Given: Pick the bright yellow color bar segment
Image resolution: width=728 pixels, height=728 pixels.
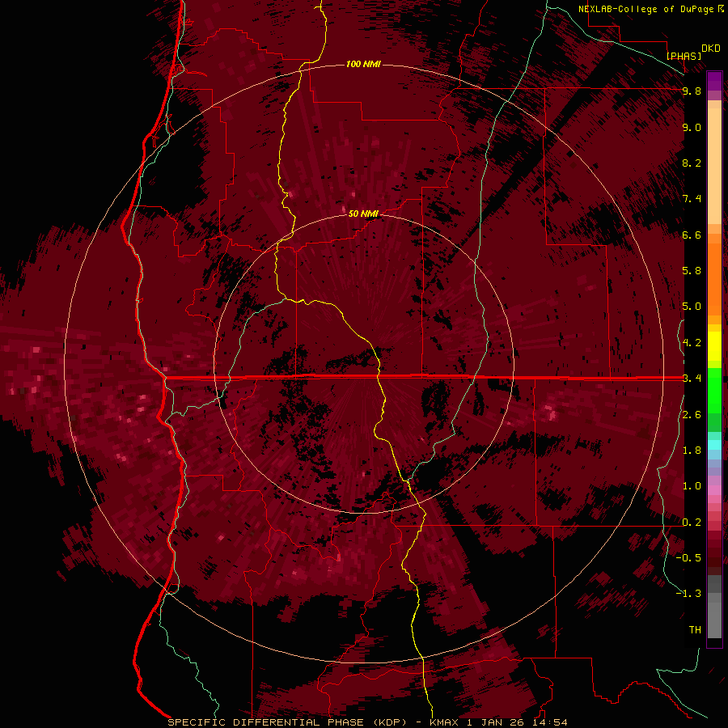Looking at the screenshot, I should pyautogui.click(x=714, y=346).
